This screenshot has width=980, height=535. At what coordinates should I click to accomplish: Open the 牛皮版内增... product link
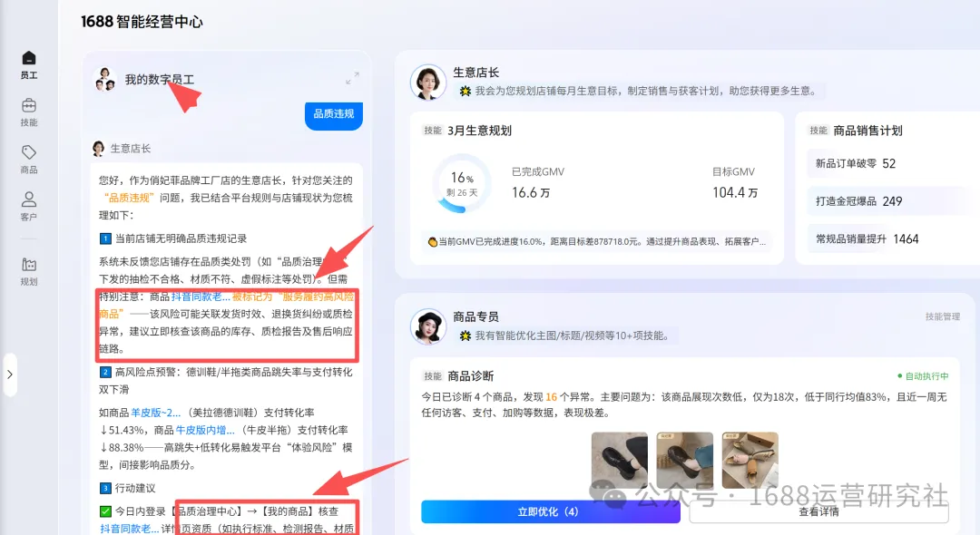205,430
